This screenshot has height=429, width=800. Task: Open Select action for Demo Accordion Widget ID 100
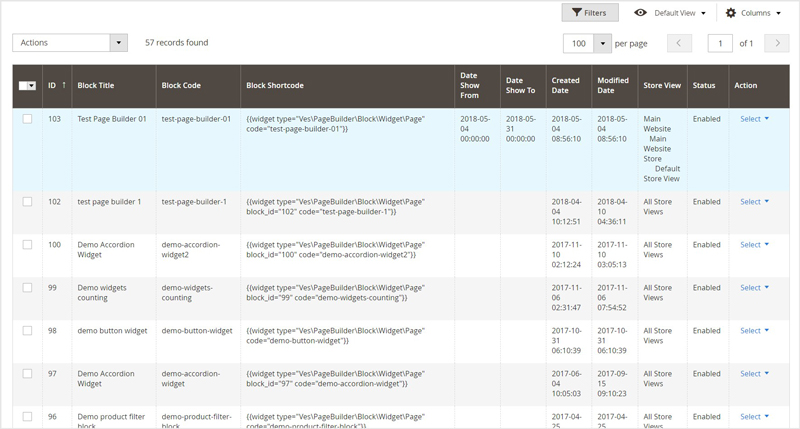tap(754, 245)
